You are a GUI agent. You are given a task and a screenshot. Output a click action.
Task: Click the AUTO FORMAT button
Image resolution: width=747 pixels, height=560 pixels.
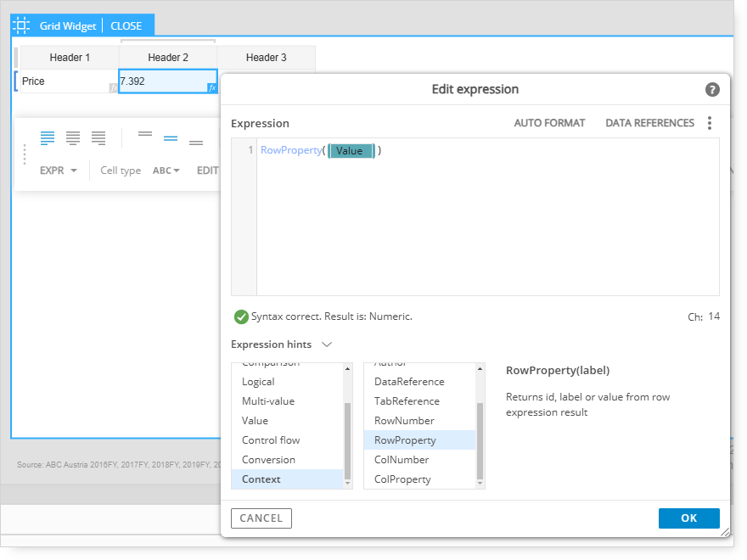549,123
